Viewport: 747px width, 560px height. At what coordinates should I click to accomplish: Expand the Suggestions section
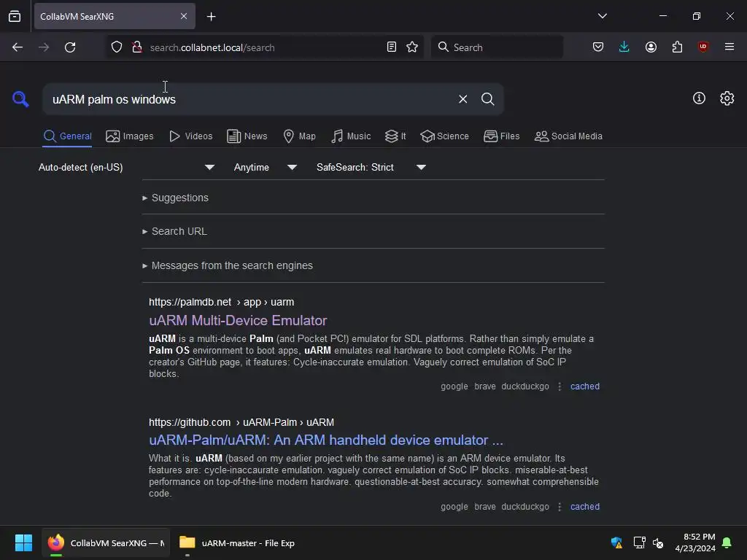pos(175,198)
